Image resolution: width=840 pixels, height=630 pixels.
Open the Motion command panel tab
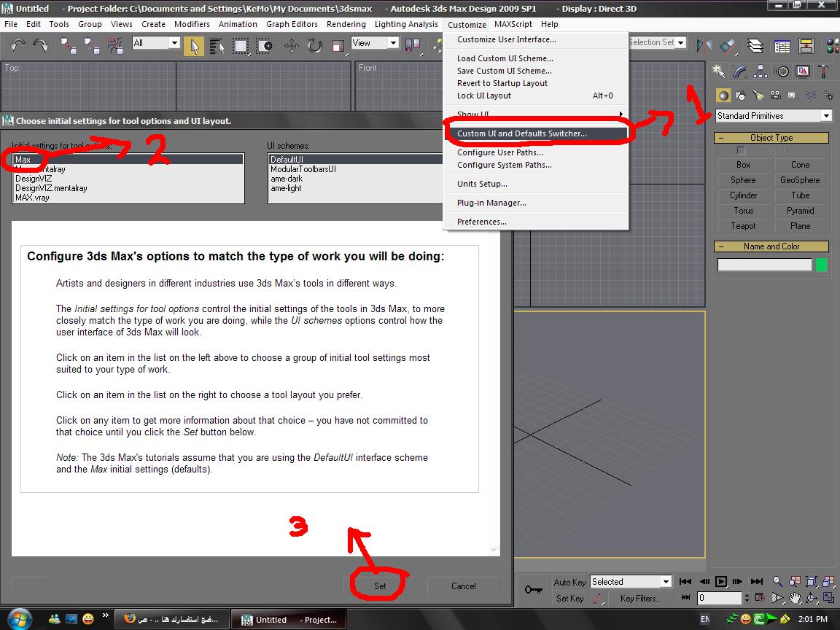pos(782,71)
